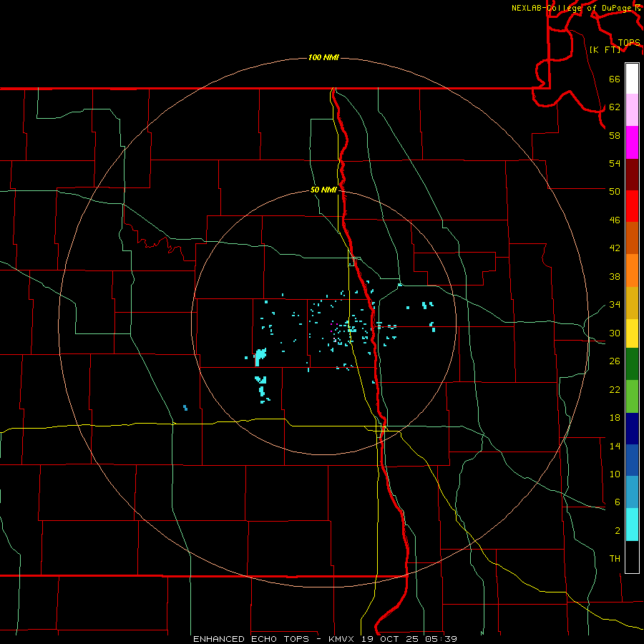644x644 pixels.
Task: Click the white swatch in the tops scale
Action: click(x=632, y=79)
